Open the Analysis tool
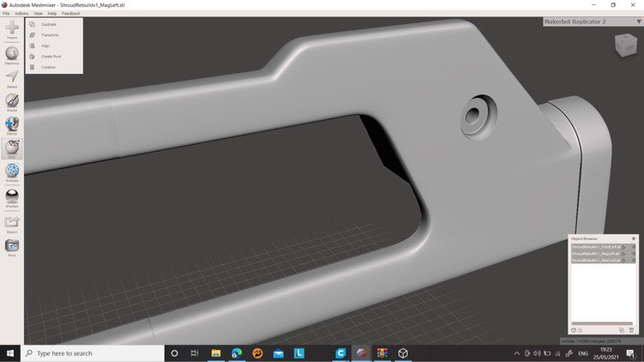Viewport: 644px width, 362px height. coord(12,172)
